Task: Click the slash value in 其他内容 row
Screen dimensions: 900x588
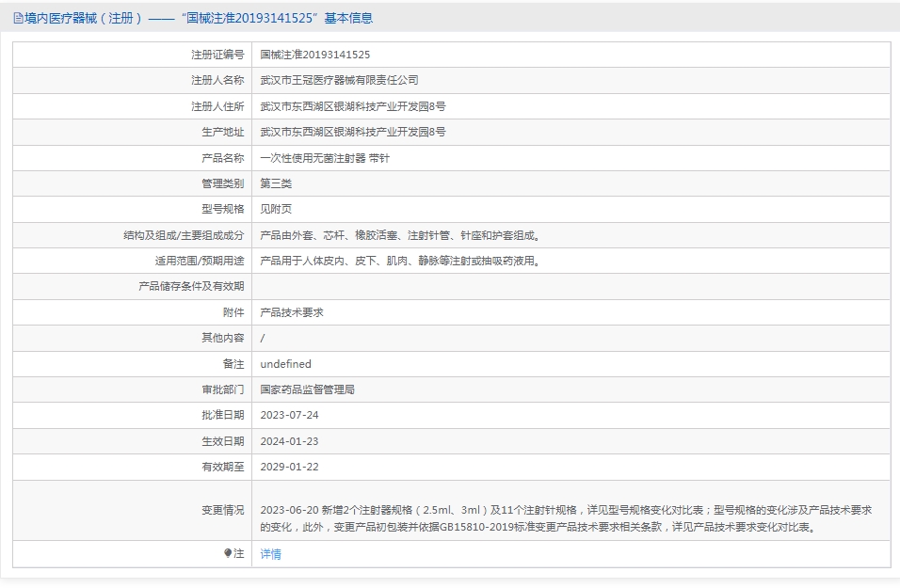Action: pyautogui.click(x=263, y=338)
